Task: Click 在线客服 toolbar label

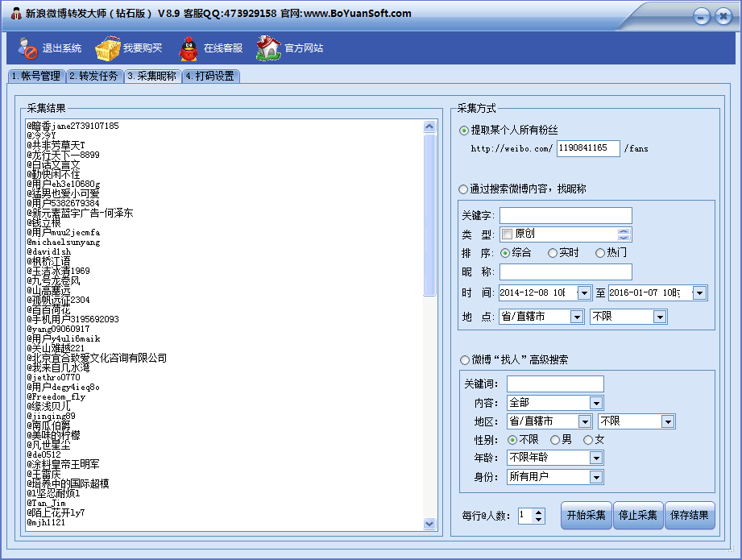Action: pos(223,48)
